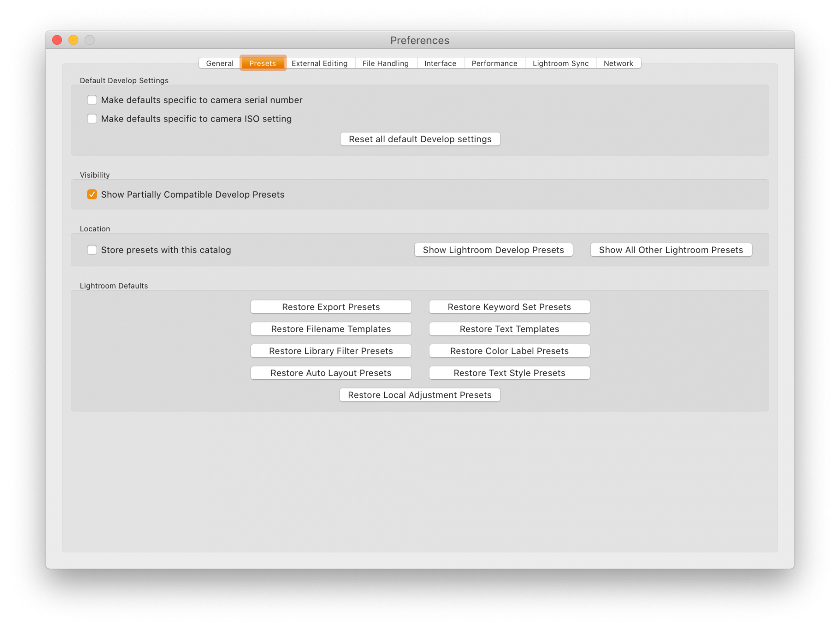Disable Show Partially Compatible Develop Presets
Image resolution: width=840 pixels, height=629 pixels.
click(x=92, y=194)
